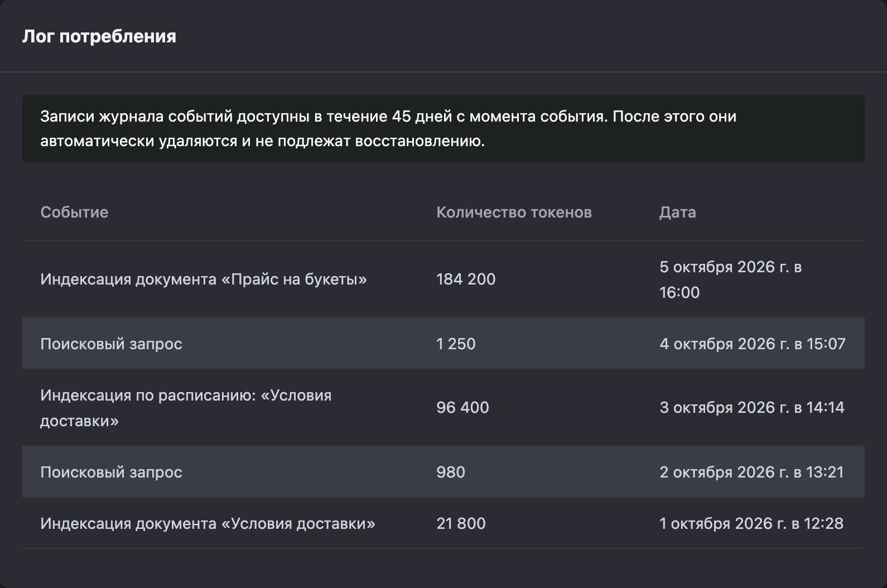Click the date 4 октября 2026 г. в 15:07
The height and width of the screenshot is (588, 887).
click(753, 344)
